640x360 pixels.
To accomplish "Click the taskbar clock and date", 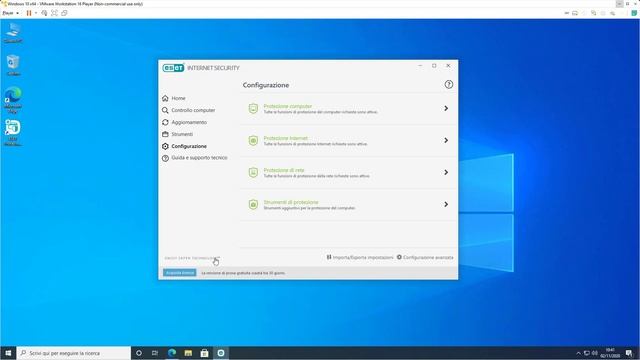I will point(610,353).
